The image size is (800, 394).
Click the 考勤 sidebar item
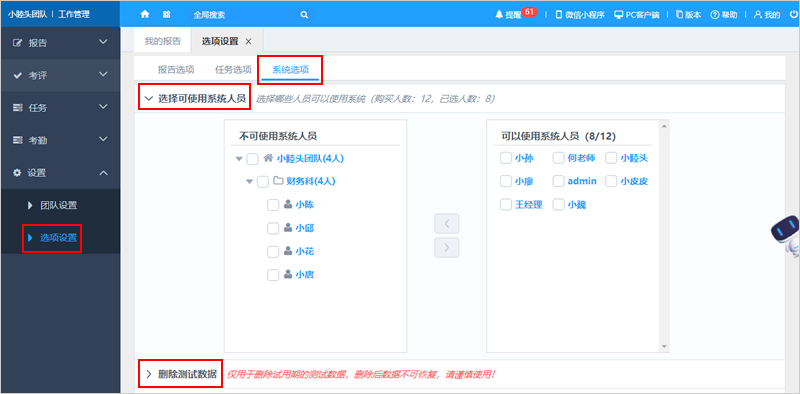60,140
